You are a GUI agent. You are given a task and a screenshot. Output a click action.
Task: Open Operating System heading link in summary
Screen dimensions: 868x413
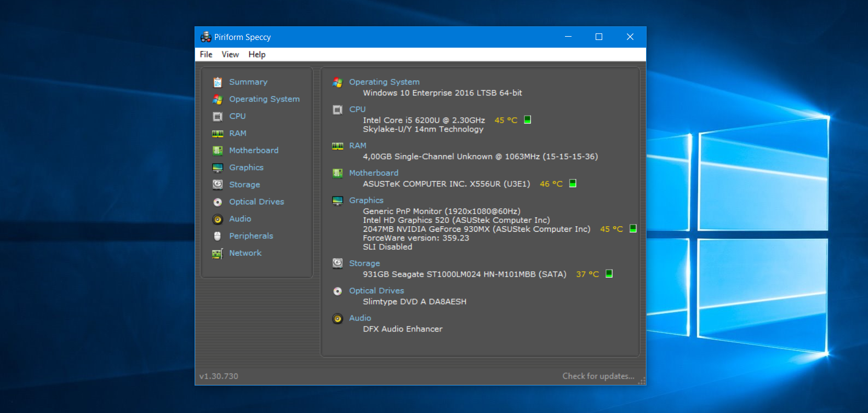coord(384,82)
